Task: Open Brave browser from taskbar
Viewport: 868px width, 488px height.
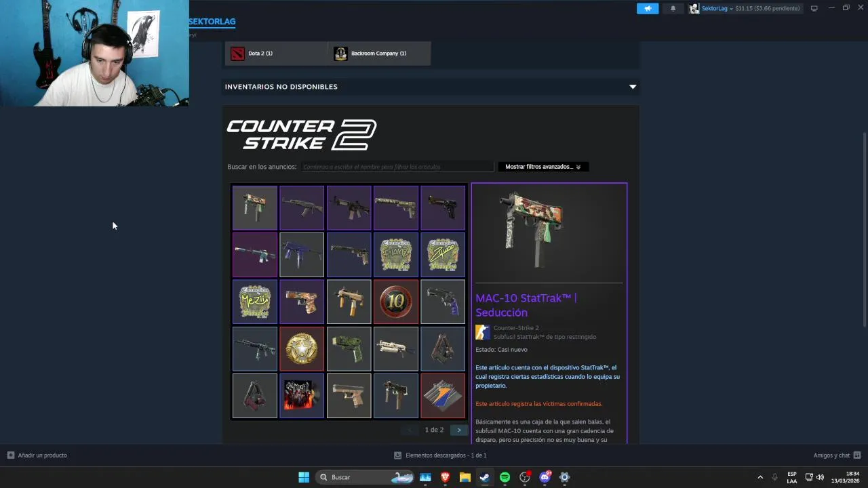Action: [x=445, y=477]
